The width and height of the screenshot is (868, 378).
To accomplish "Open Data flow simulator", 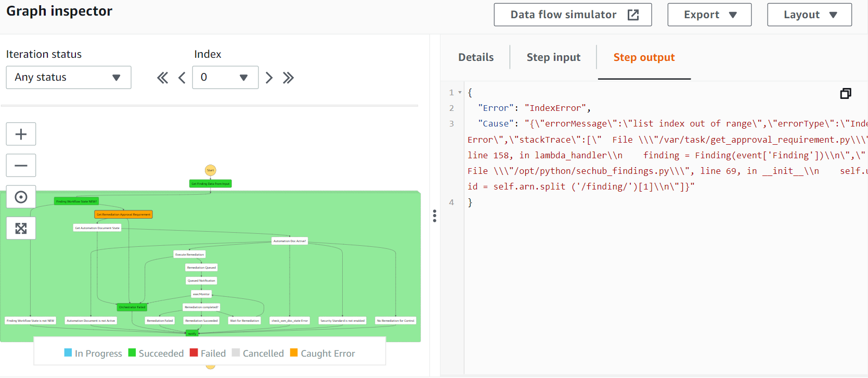I will [573, 15].
